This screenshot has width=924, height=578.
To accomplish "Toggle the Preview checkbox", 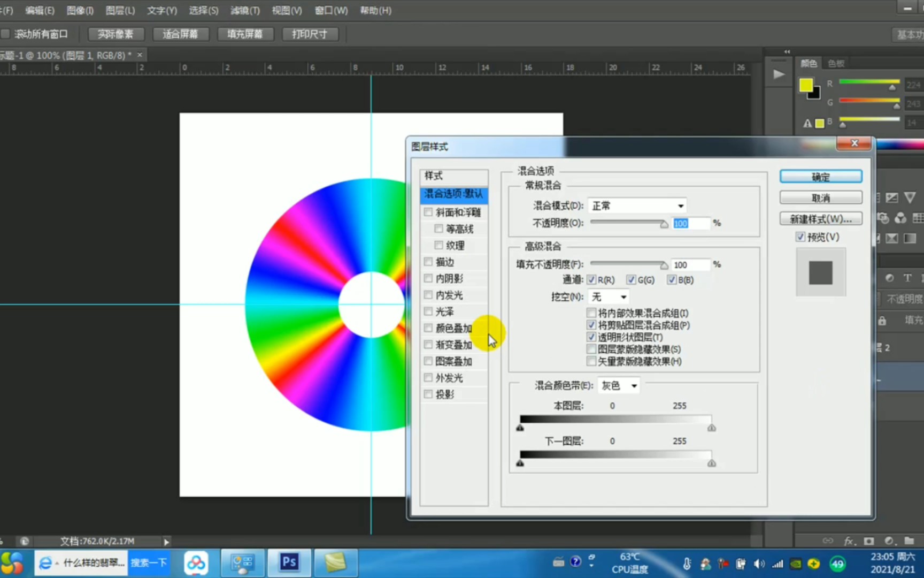I will [800, 237].
